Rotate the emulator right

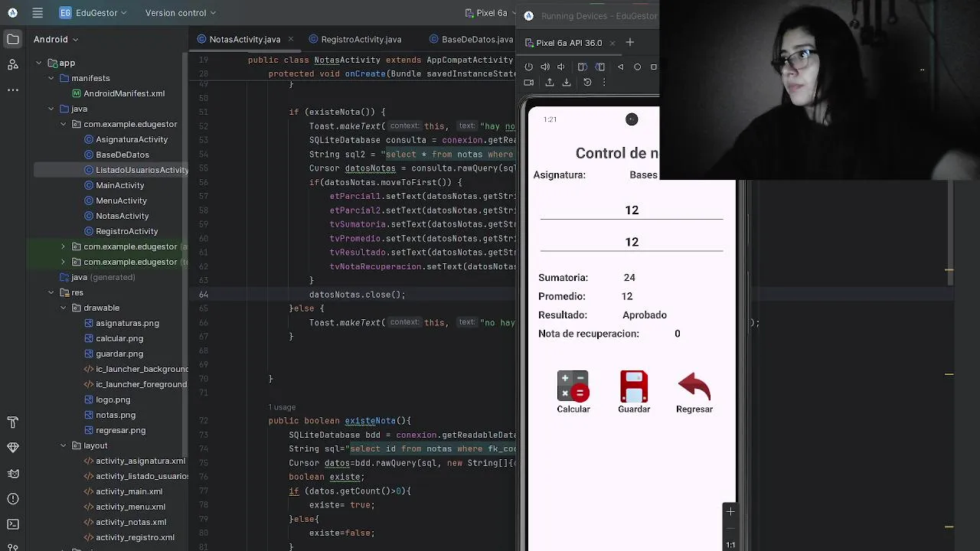tap(600, 67)
